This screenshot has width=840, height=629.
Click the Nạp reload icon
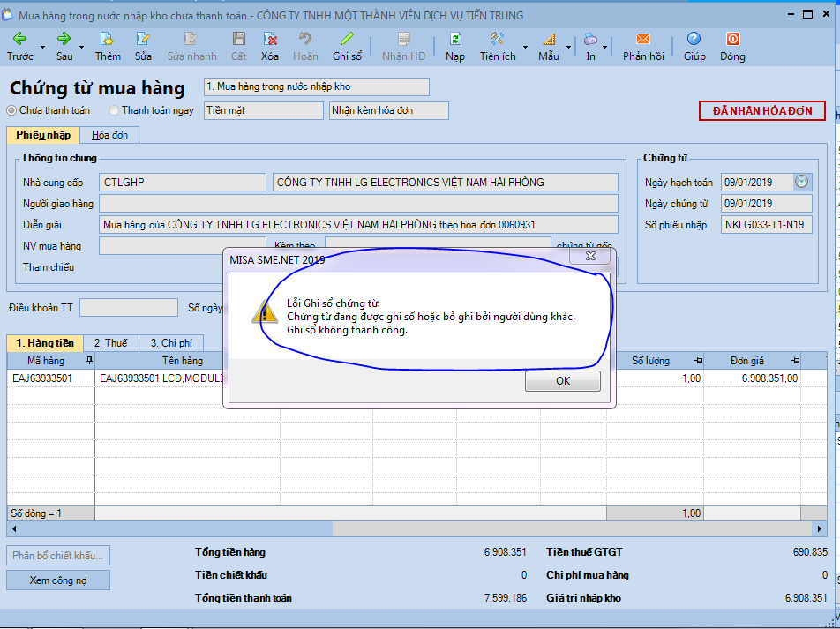[455, 39]
